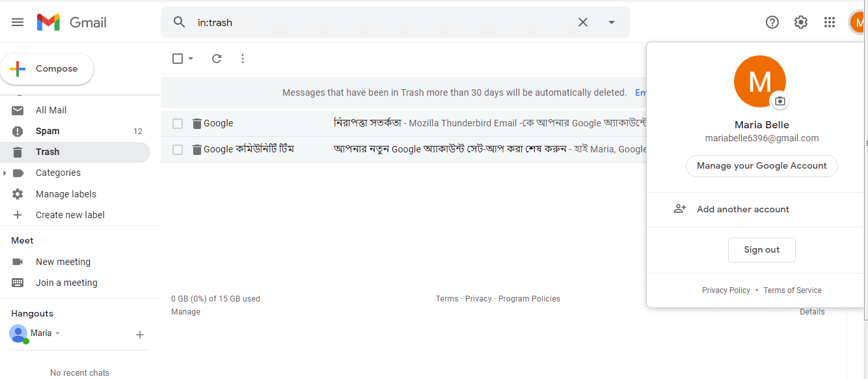Click the Privacy footer link

point(478,299)
